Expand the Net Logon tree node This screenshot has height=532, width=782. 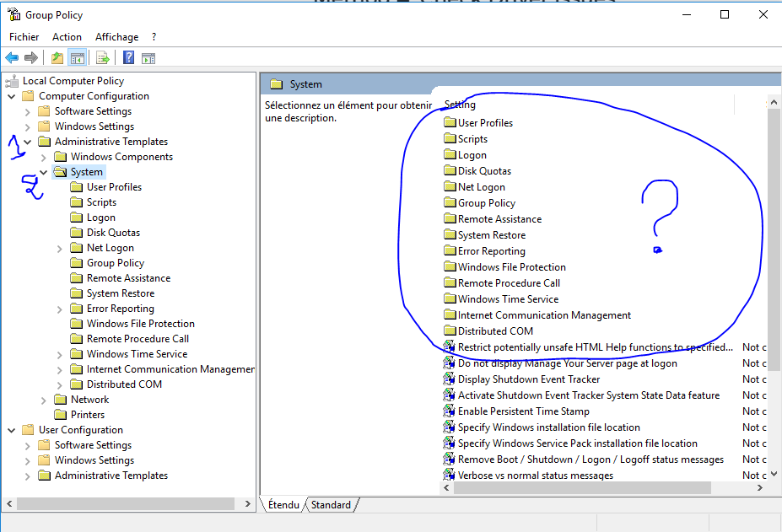(x=59, y=249)
